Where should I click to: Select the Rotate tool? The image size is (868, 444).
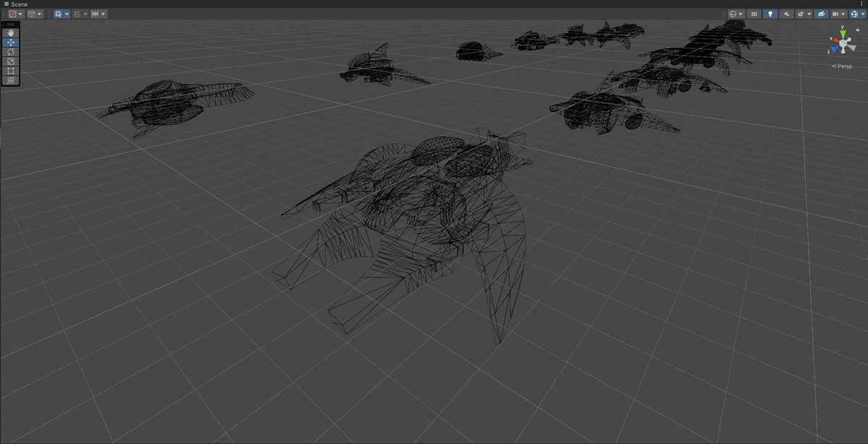10,52
